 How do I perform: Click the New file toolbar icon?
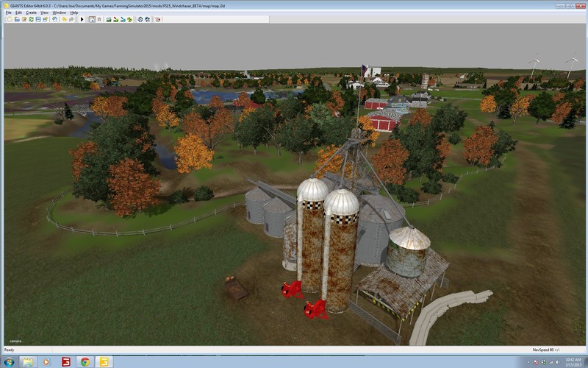[9, 19]
